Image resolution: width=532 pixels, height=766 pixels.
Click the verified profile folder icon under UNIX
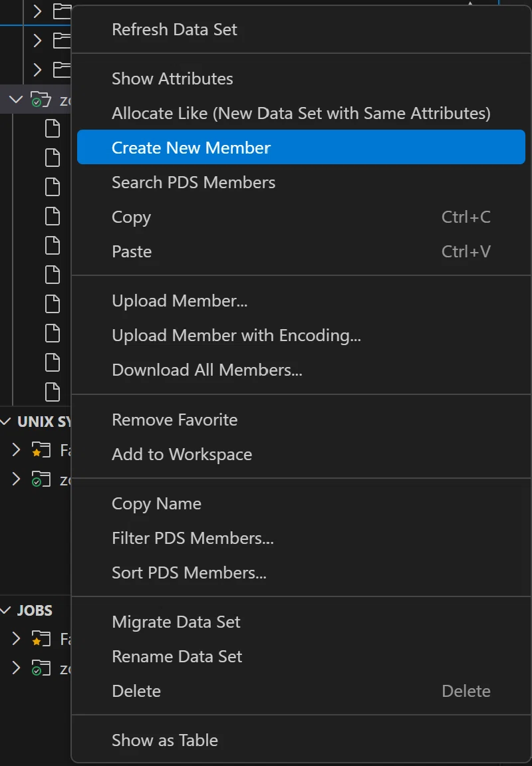click(x=41, y=479)
